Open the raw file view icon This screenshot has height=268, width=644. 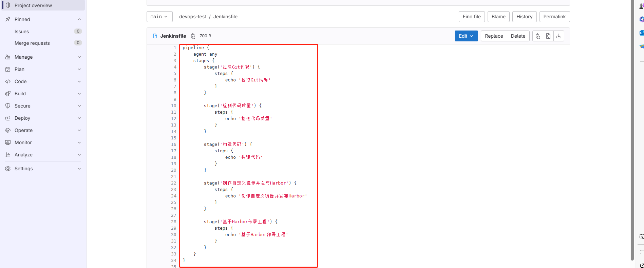tap(548, 36)
